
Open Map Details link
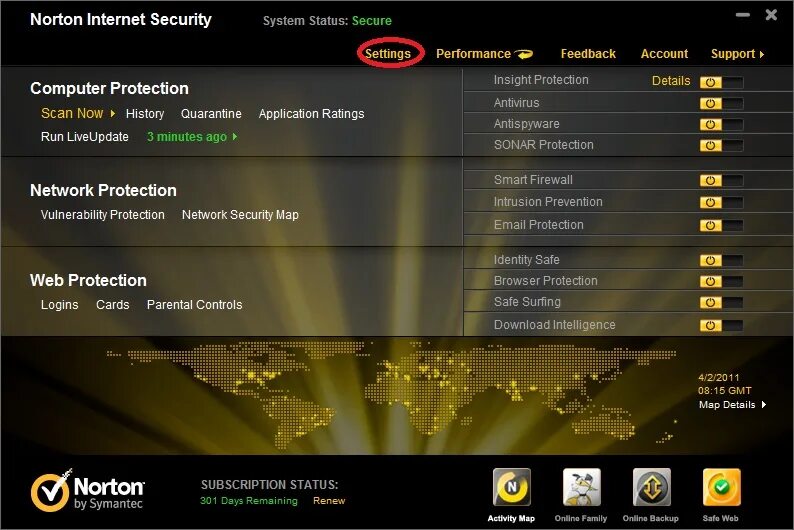pyautogui.click(x=727, y=404)
